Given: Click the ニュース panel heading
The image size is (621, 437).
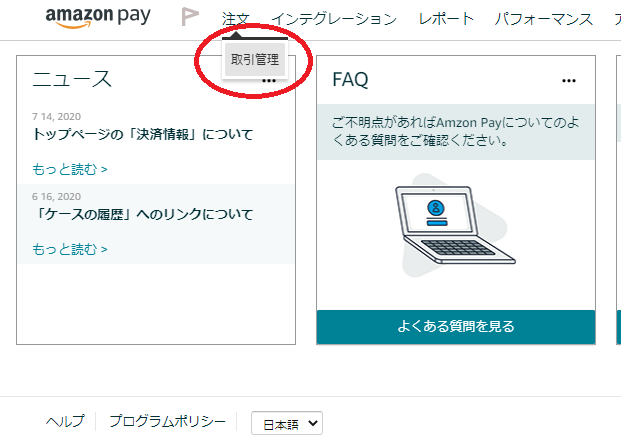Looking at the screenshot, I should click(72, 80).
